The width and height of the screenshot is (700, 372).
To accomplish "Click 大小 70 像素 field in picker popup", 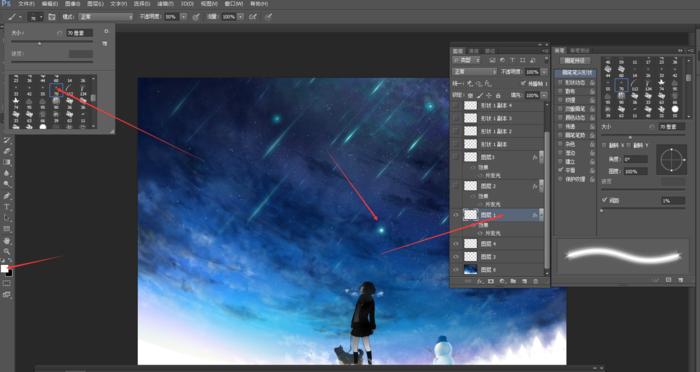I will 80,33.
